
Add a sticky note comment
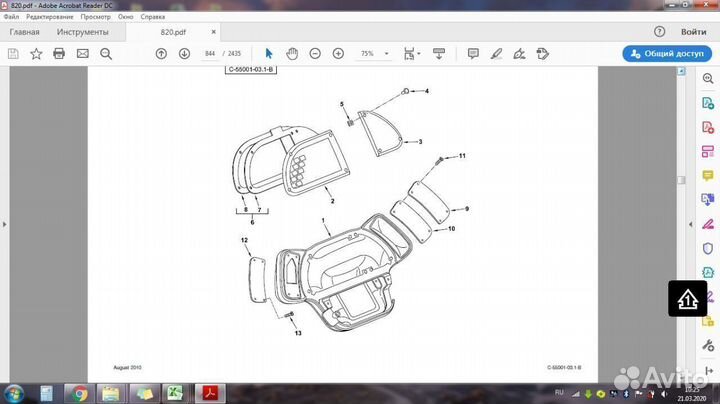click(473, 53)
